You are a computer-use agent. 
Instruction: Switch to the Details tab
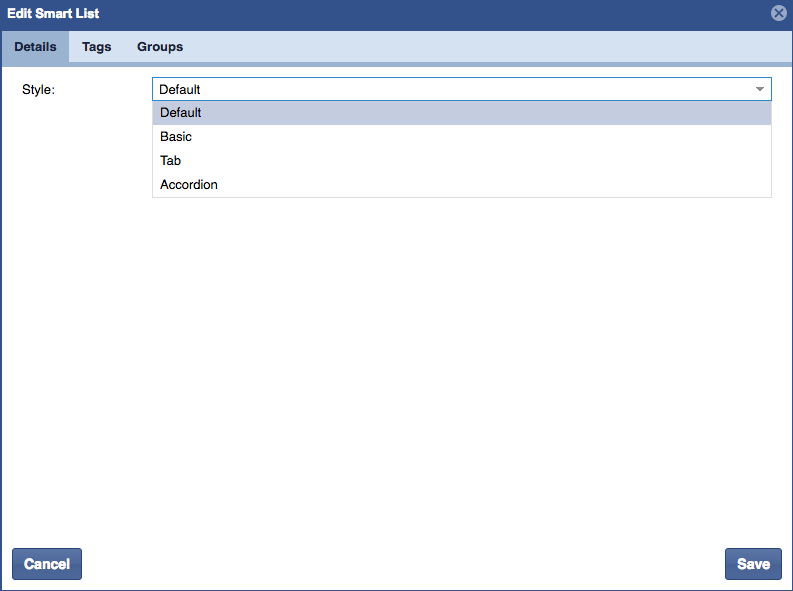[x=35, y=47]
